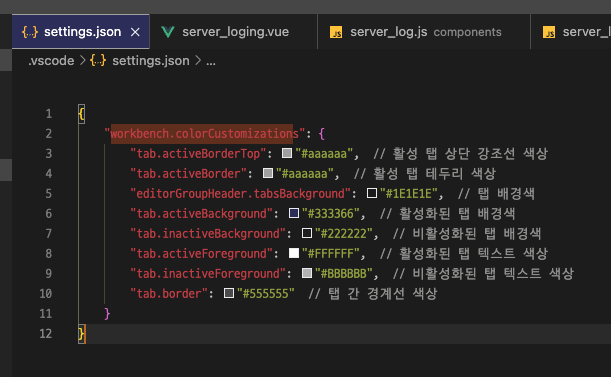Click the "editorGroupHeader.tabsBackground" key
Viewport: 611px width, 377px height.
coord(240,193)
